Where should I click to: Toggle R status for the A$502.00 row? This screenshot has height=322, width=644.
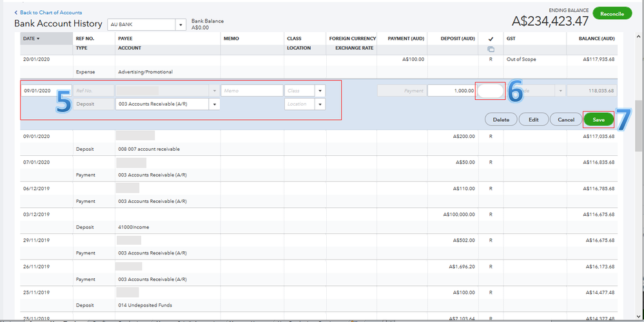point(491,240)
